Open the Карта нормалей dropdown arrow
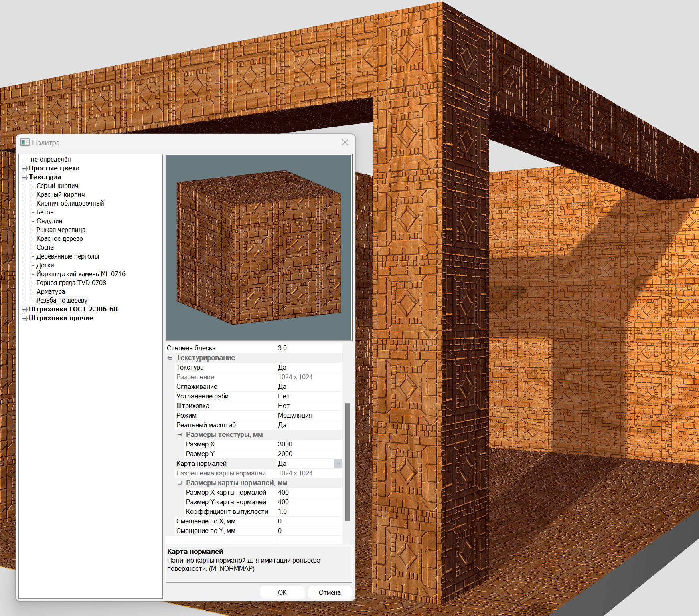The height and width of the screenshot is (616, 699). click(x=338, y=463)
